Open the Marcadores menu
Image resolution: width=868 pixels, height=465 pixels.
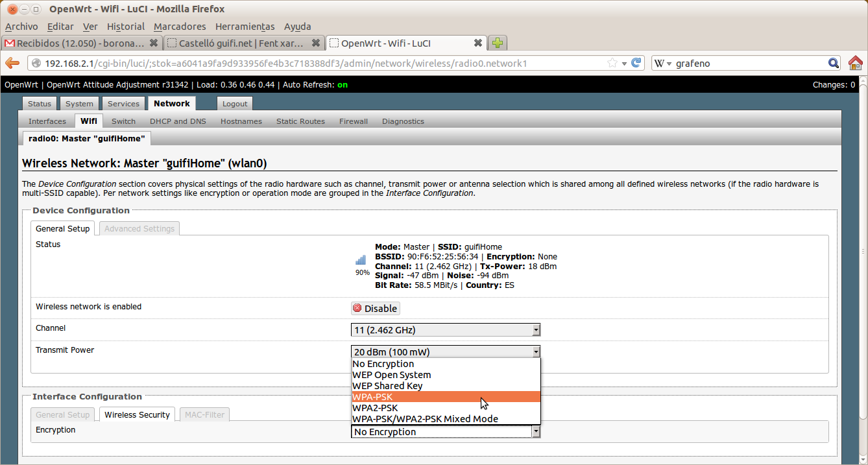(180, 27)
